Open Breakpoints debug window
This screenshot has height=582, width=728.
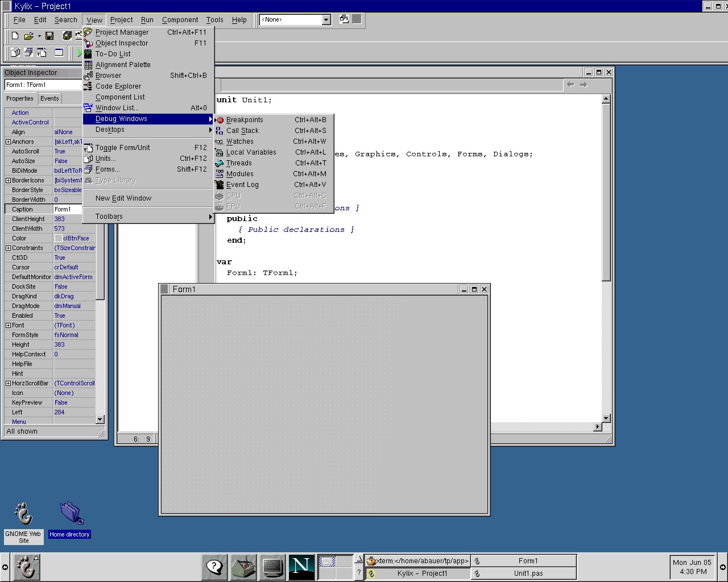[x=274, y=120]
